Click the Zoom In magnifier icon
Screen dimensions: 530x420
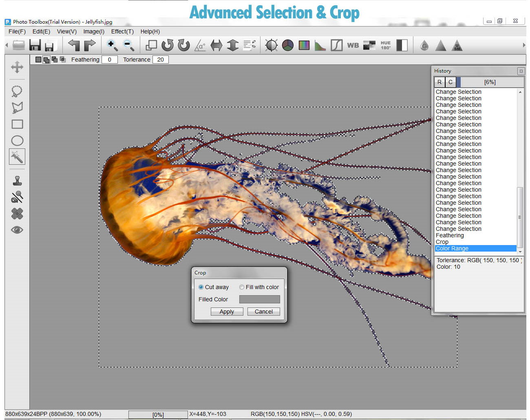point(112,45)
